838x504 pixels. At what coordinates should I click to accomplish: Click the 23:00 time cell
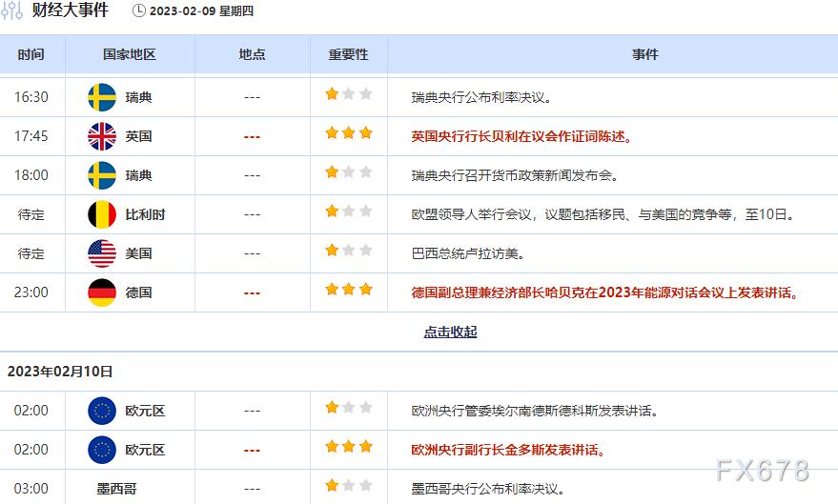point(31,292)
